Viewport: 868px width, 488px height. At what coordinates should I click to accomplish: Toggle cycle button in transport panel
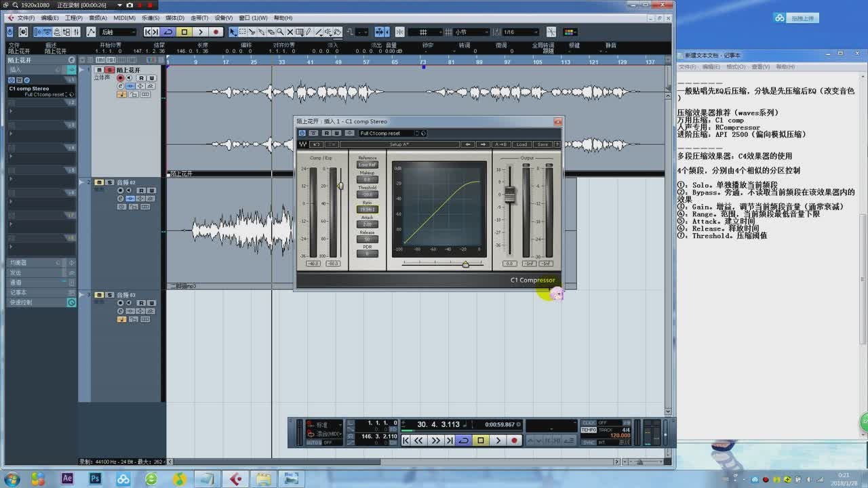pyautogui.click(x=464, y=440)
